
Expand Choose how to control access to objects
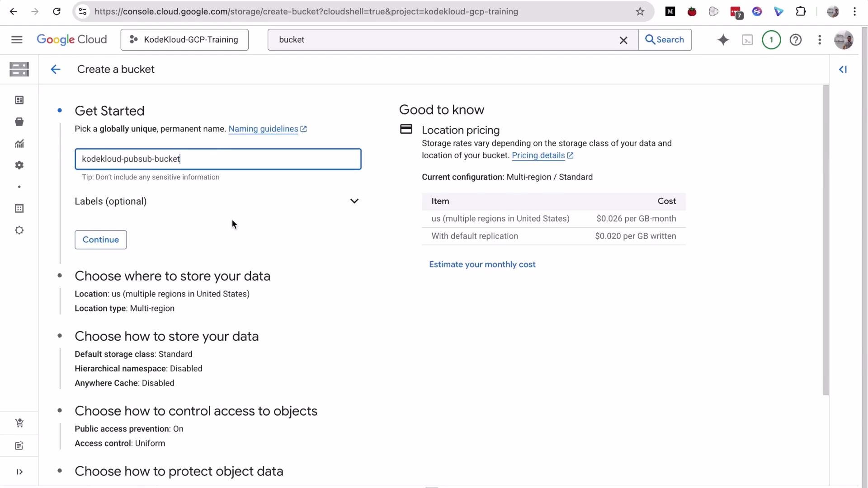coord(196,411)
